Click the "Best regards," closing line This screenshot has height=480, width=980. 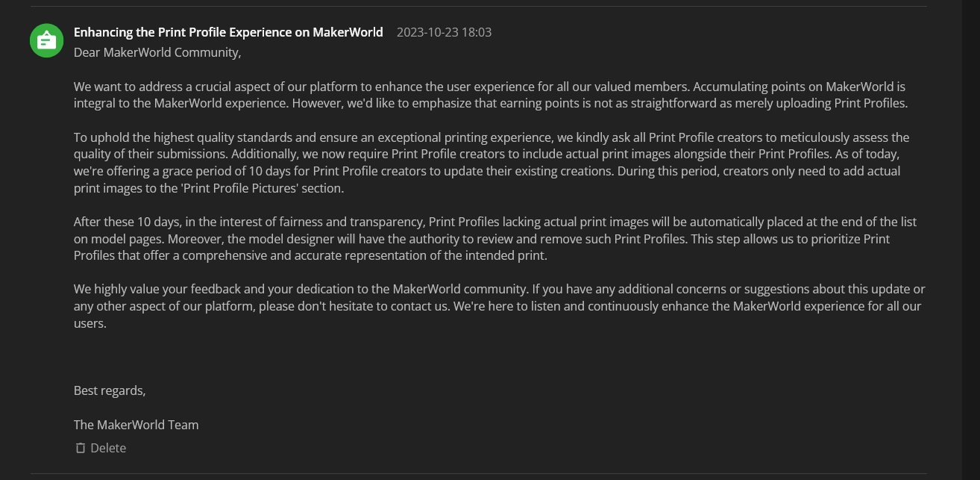click(x=110, y=390)
